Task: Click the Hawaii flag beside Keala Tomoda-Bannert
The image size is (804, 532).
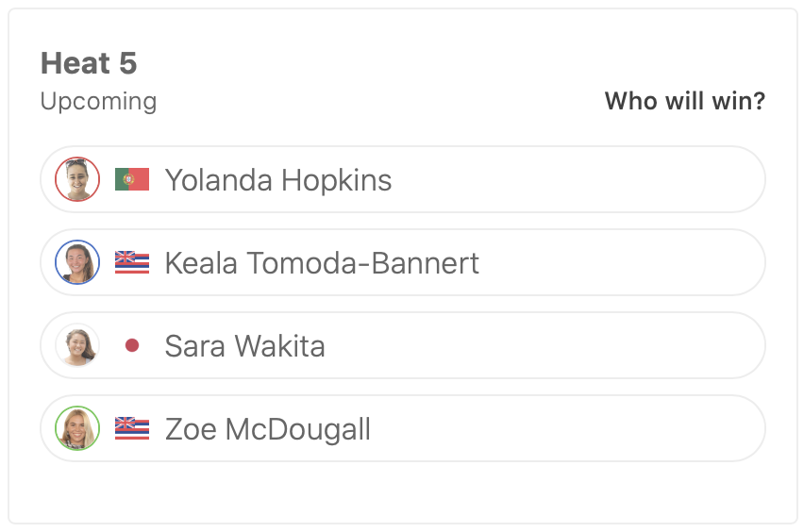Action: click(132, 262)
